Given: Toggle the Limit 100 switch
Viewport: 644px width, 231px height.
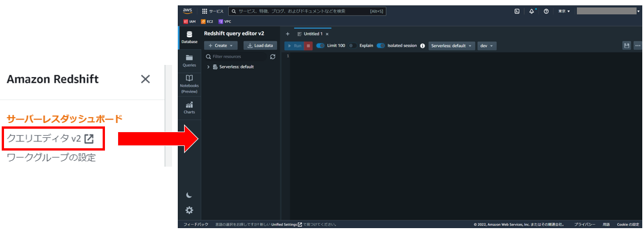Looking at the screenshot, I should pos(321,46).
